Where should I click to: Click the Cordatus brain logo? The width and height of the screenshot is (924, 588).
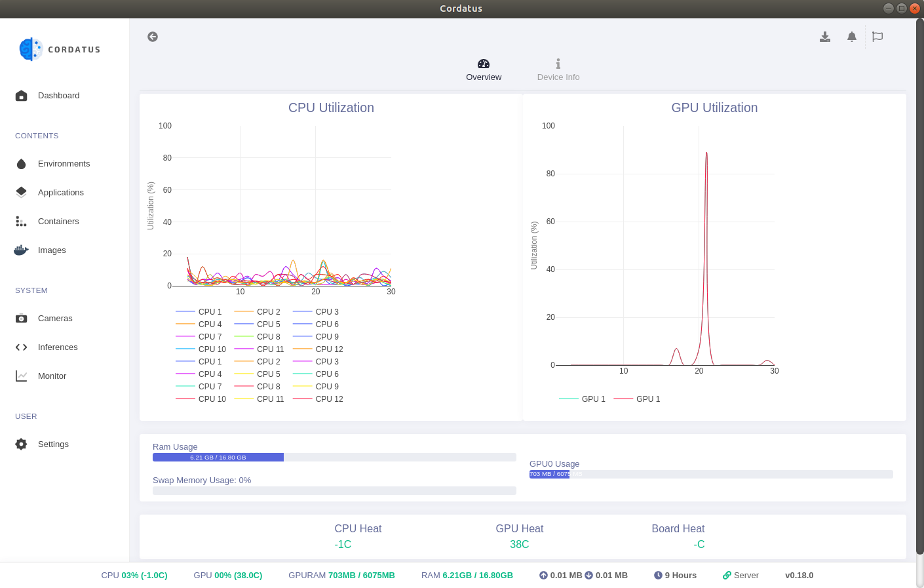click(31, 49)
